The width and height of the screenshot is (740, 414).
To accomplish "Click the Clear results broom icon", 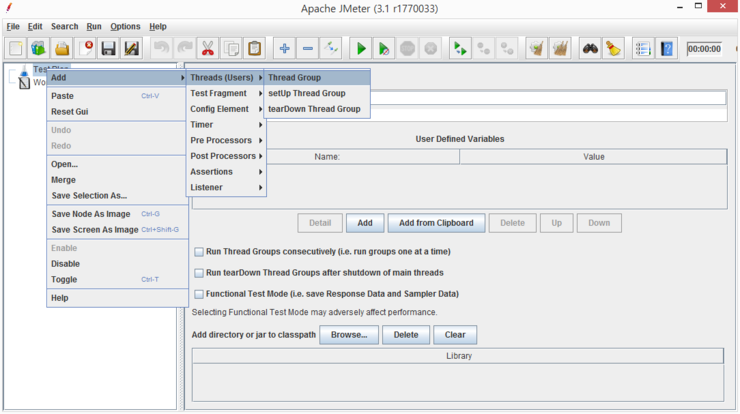I will tap(537, 49).
